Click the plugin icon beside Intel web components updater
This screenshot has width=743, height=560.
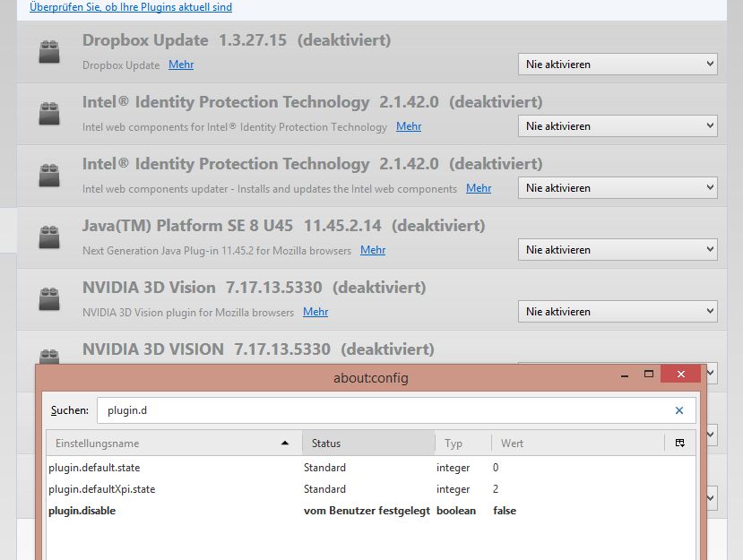click(x=49, y=176)
